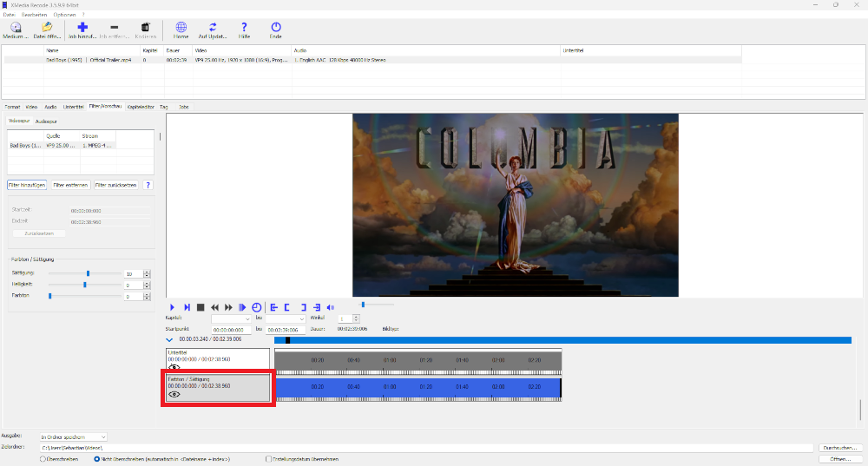Click the Sättigung slider handle
868x466 pixels.
88,273
